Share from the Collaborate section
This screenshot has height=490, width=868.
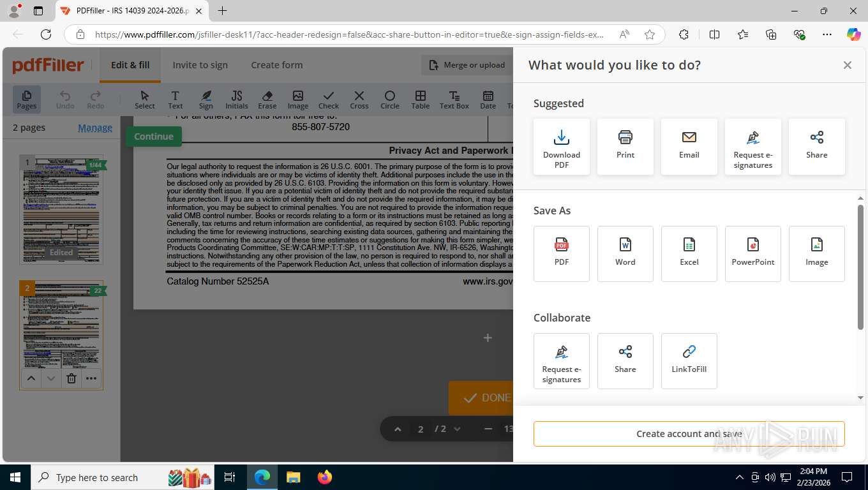pos(625,361)
